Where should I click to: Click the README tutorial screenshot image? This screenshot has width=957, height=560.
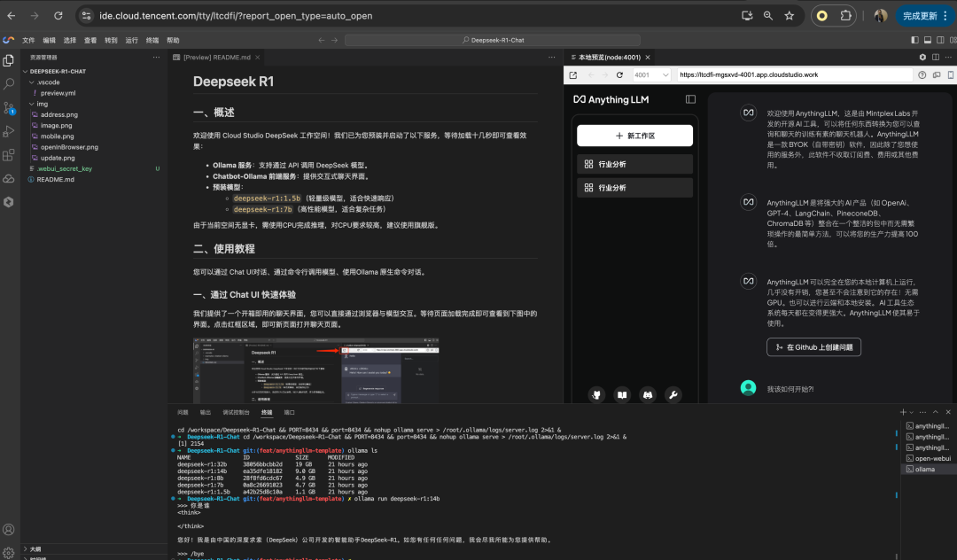(x=316, y=370)
